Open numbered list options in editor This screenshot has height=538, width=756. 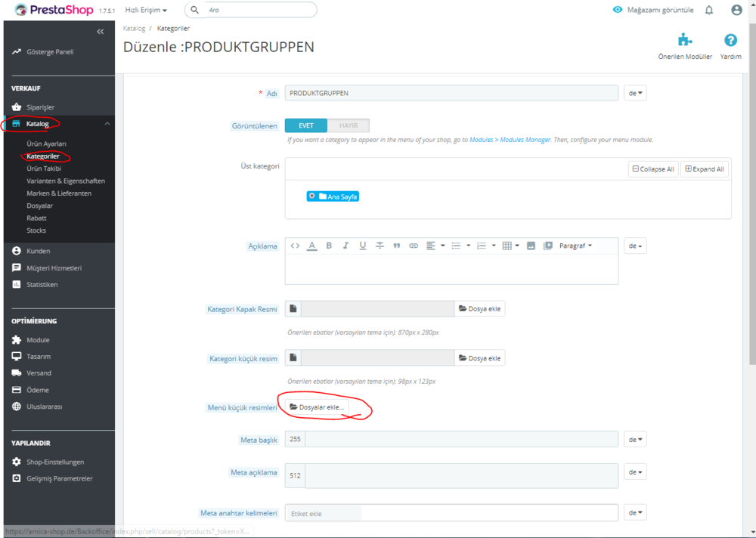[486, 246]
